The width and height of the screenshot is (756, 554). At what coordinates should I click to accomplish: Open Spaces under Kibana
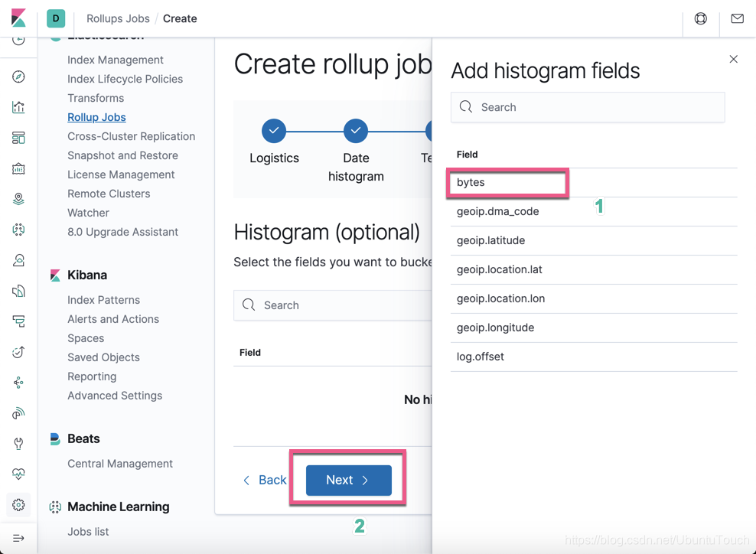pyautogui.click(x=86, y=338)
